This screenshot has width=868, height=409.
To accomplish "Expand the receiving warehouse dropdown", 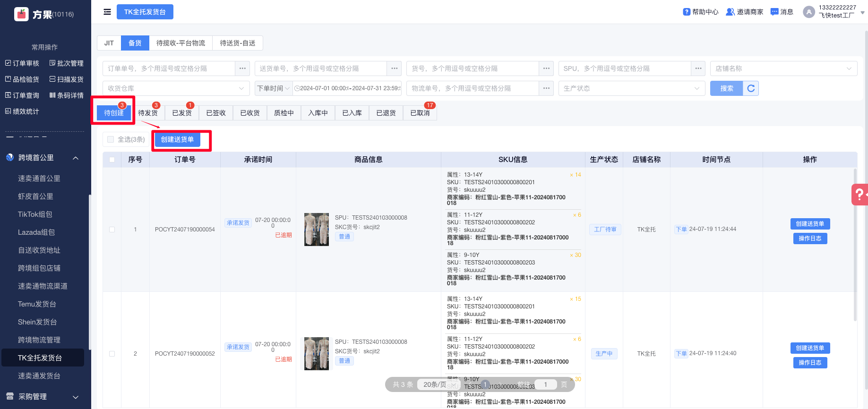I will (x=176, y=88).
